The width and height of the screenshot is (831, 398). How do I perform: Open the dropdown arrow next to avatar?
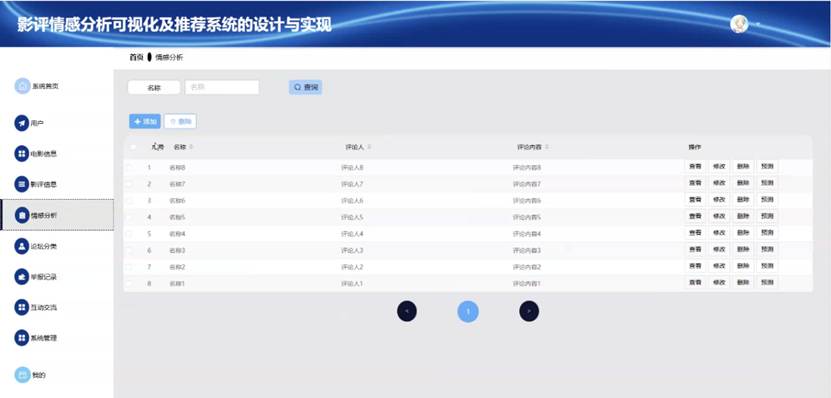click(758, 24)
